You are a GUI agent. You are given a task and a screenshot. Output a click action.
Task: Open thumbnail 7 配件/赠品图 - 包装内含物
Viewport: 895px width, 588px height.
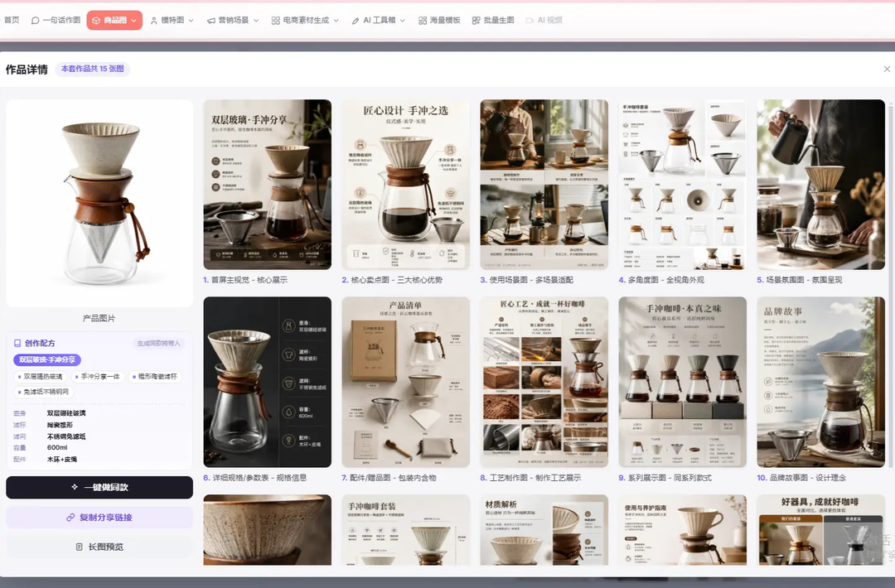[406, 382]
